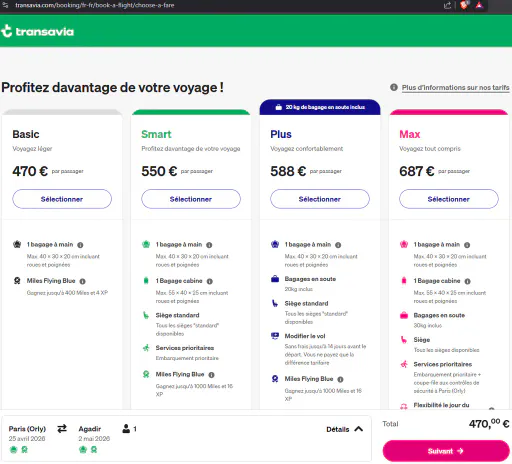The height and width of the screenshot is (464, 512).
Task: Click the pink seat icon in Max column
Action: 404,340
